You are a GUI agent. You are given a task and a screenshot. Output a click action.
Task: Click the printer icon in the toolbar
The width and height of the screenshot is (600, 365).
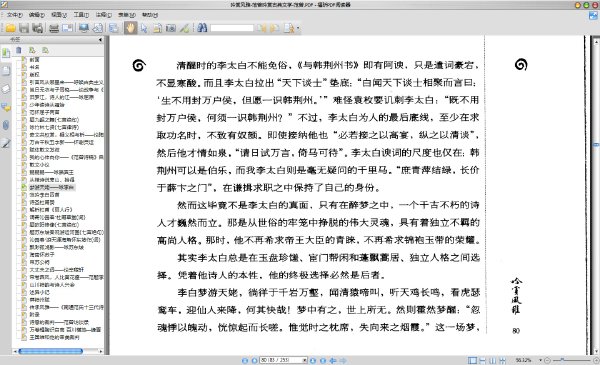click(54, 28)
